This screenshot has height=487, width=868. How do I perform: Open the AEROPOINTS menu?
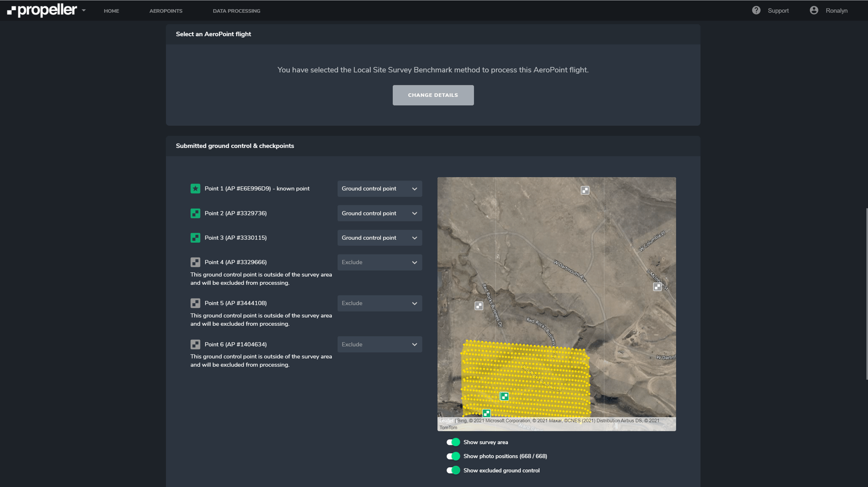point(166,11)
